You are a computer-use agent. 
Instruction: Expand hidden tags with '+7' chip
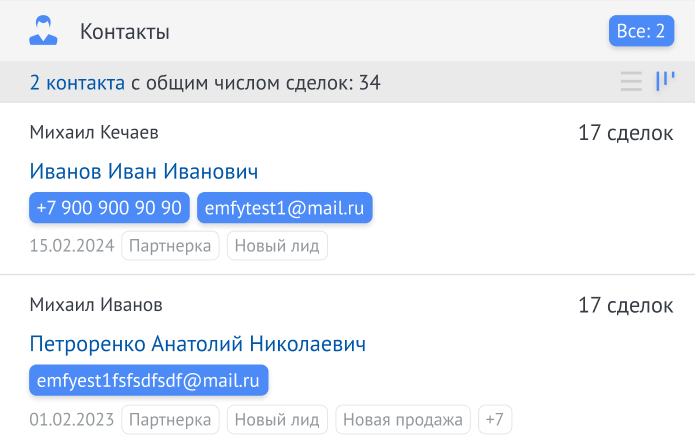(x=495, y=419)
